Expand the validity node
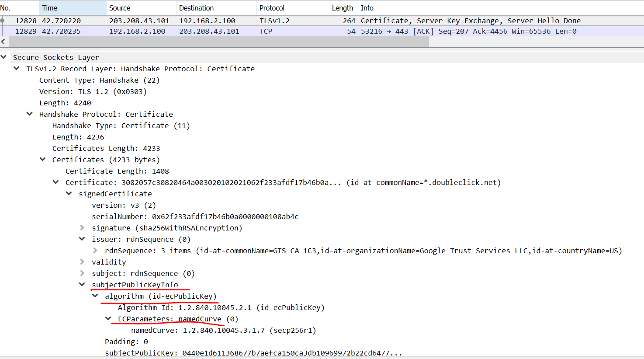The height and width of the screenshot is (359, 644). 82,262
